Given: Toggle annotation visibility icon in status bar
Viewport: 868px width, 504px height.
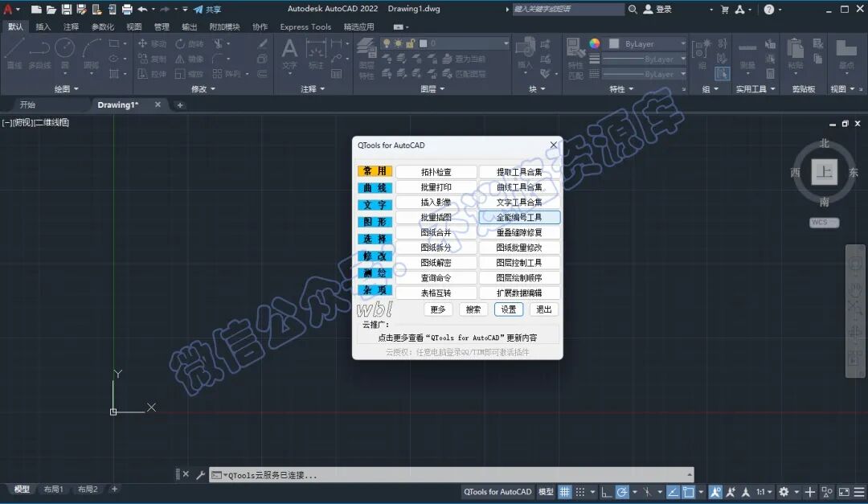Looking at the screenshot, I should [x=715, y=492].
